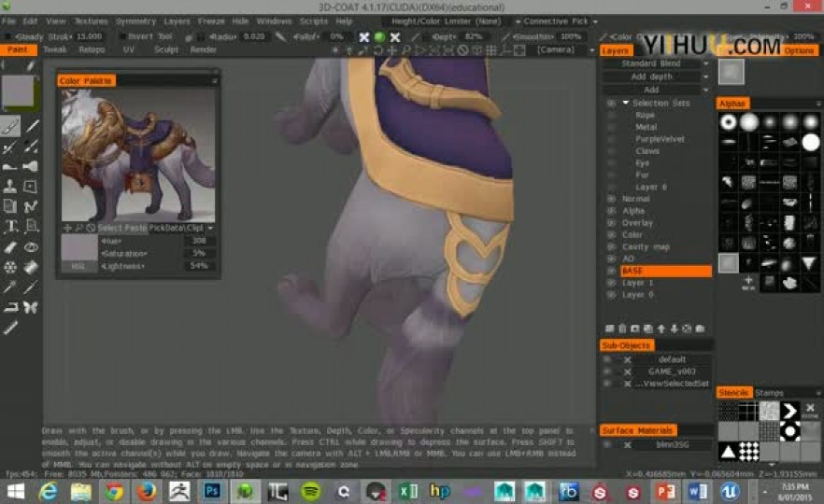
Task: Click the green sphere channel icon
Action: 379,36
